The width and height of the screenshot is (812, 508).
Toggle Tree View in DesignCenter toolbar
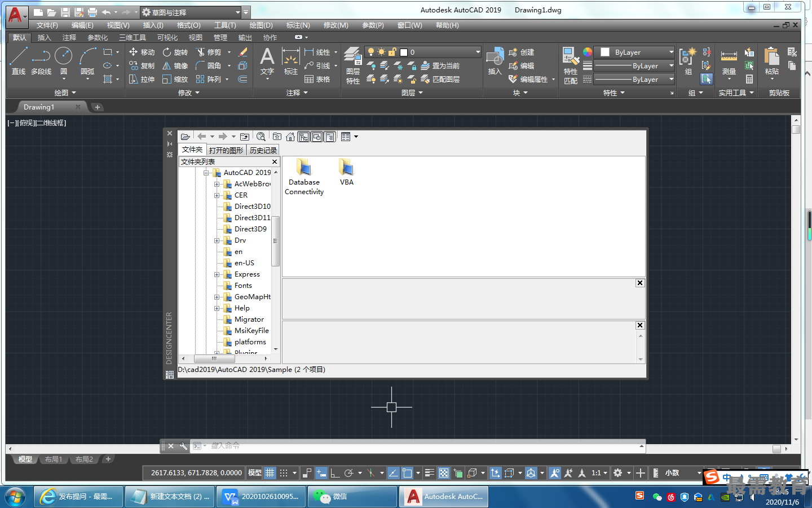[x=304, y=137]
